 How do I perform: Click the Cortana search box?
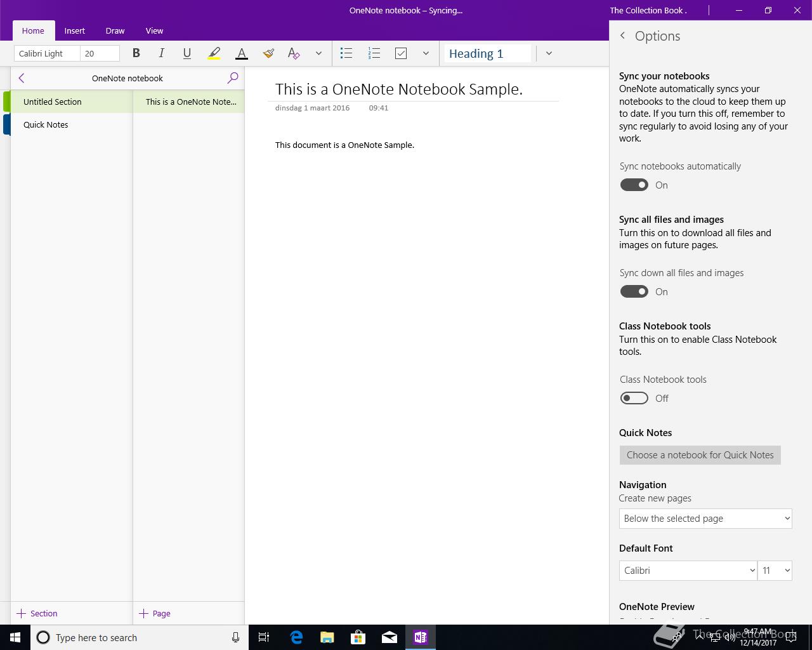tap(140, 637)
